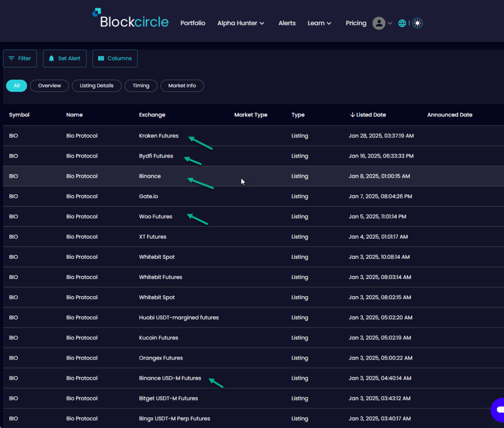Open the Pricing page
504x428 pixels.
356,23
